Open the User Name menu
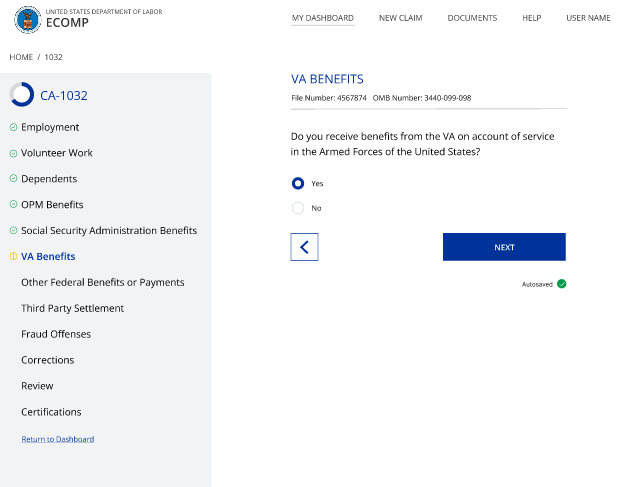The width and height of the screenshot is (619, 487). point(588,18)
